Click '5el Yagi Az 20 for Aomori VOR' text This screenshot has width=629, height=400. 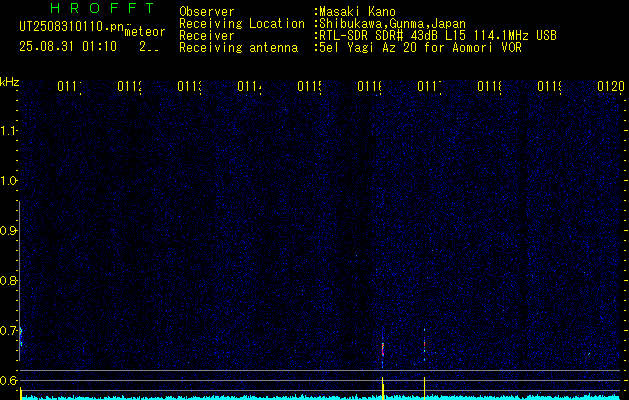click(420, 48)
